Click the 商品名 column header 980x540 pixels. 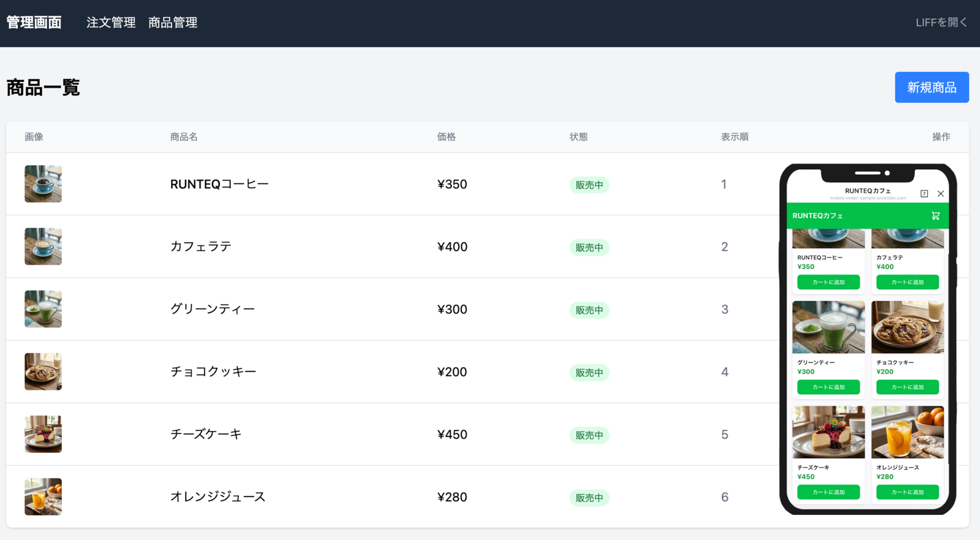(x=184, y=137)
